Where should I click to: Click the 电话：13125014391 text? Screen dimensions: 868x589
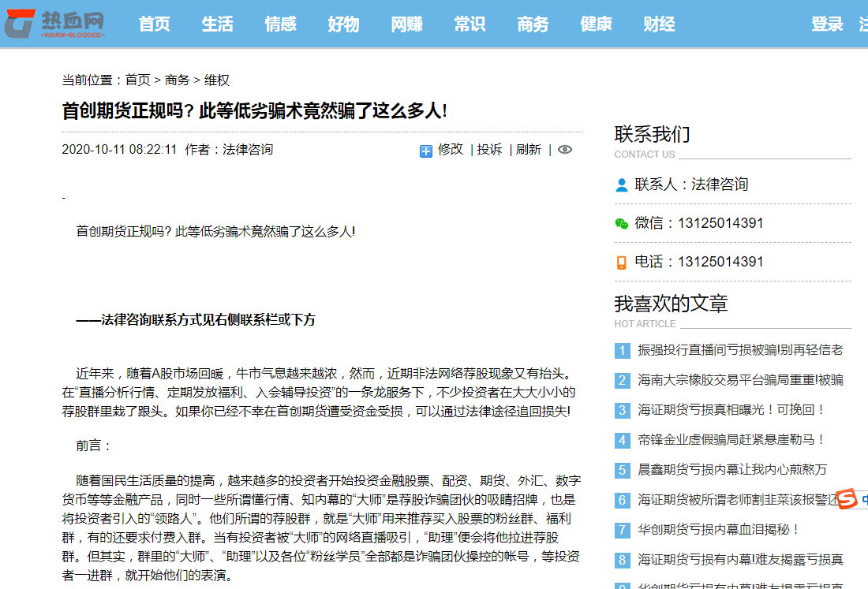click(698, 262)
